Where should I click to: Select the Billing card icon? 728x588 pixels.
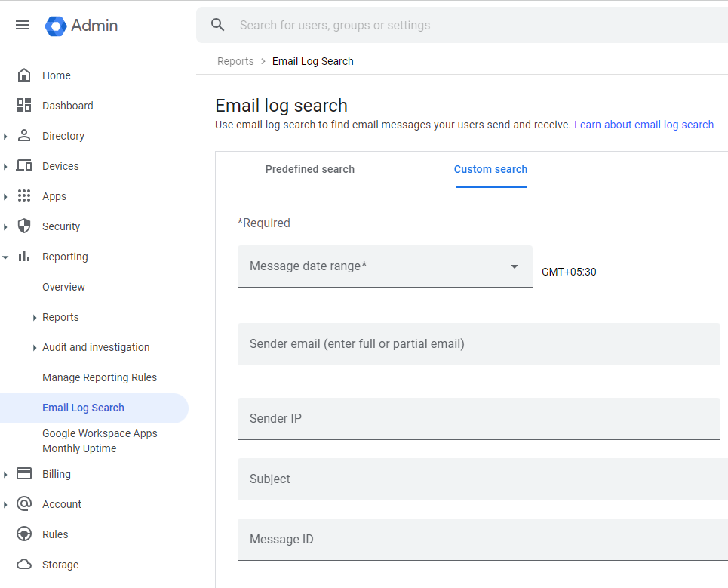point(24,474)
